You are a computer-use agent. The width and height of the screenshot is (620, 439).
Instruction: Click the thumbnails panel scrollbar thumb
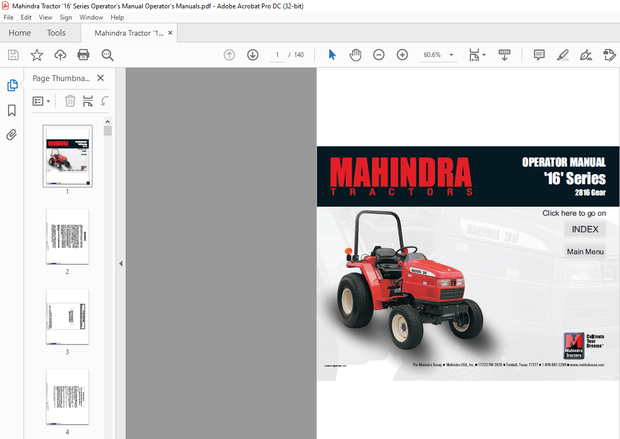point(108,131)
